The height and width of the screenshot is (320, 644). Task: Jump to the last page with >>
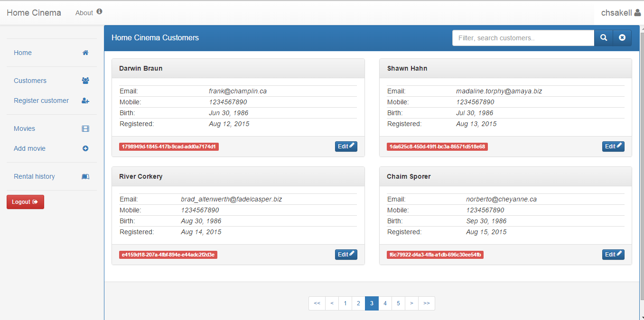(x=426, y=303)
